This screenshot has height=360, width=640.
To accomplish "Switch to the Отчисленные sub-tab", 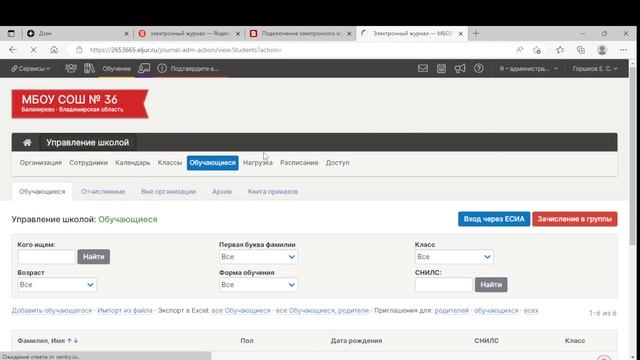I will tap(103, 191).
